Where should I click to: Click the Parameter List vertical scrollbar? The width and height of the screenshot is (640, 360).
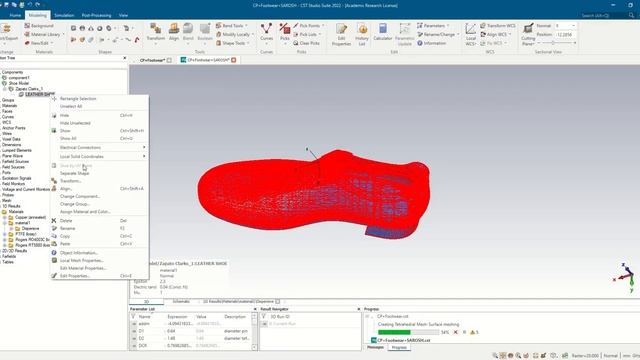(254, 332)
